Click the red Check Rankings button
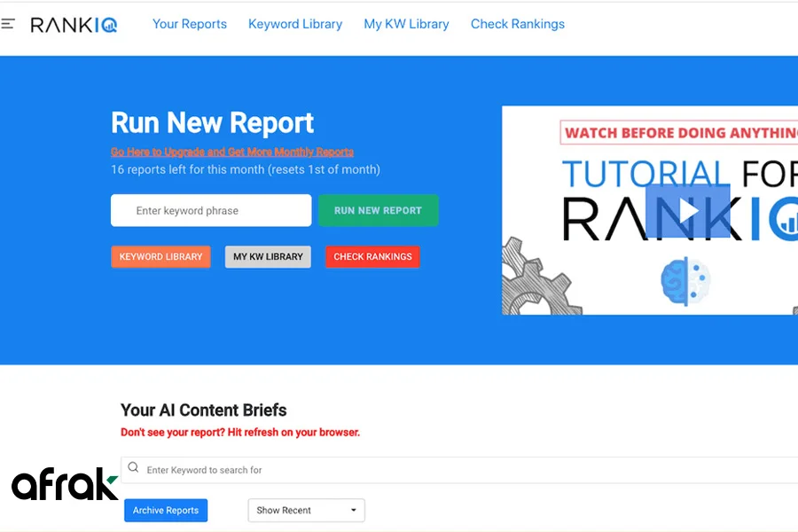798x532 pixels. pyautogui.click(x=372, y=256)
